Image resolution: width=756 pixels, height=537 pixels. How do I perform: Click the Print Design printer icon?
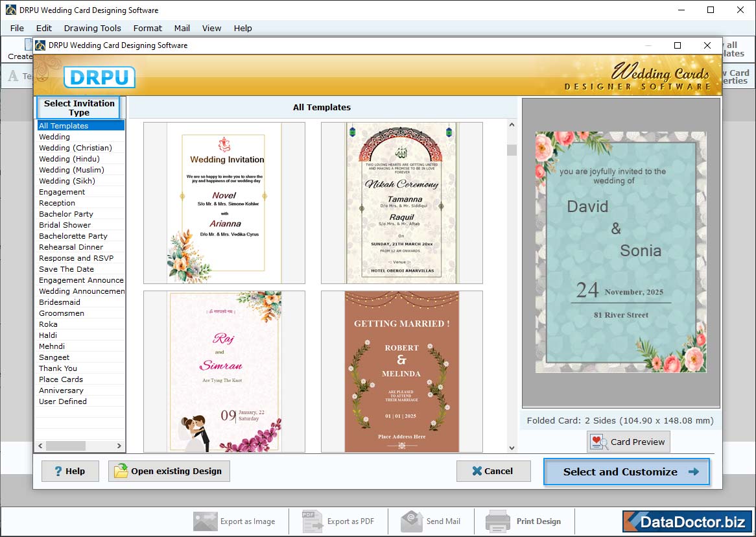tap(497, 521)
